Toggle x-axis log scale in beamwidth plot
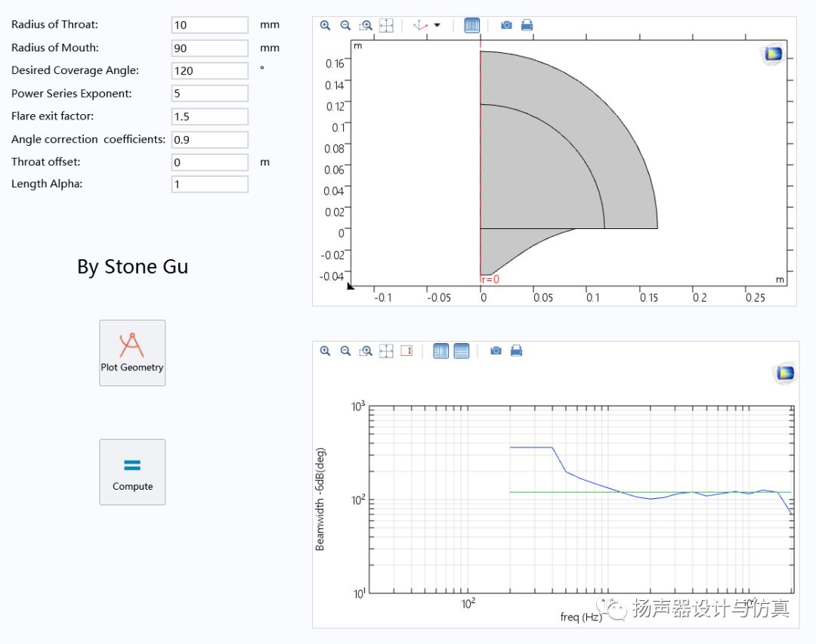Viewport: 816px width, 644px height. [440, 351]
